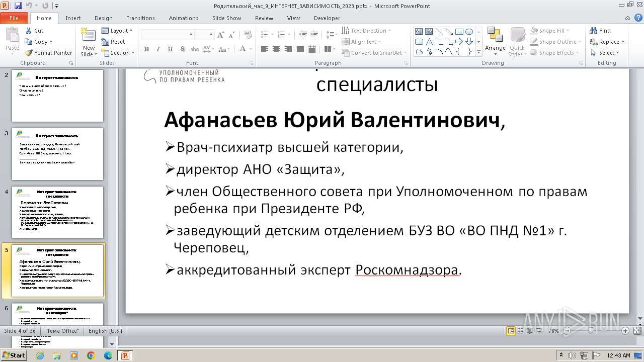Align text right
This screenshot has width=644, height=362.
pyautogui.click(x=288, y=49)
